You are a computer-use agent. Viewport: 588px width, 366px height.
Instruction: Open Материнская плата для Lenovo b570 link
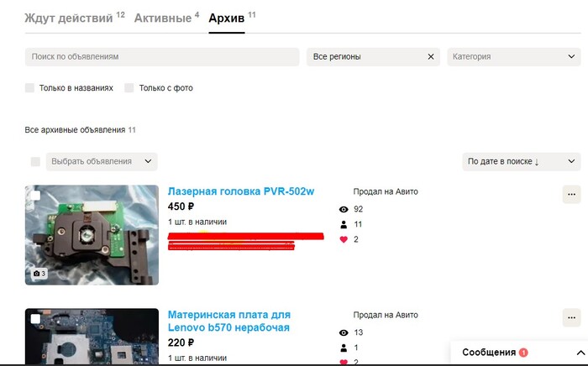point(228,321)
